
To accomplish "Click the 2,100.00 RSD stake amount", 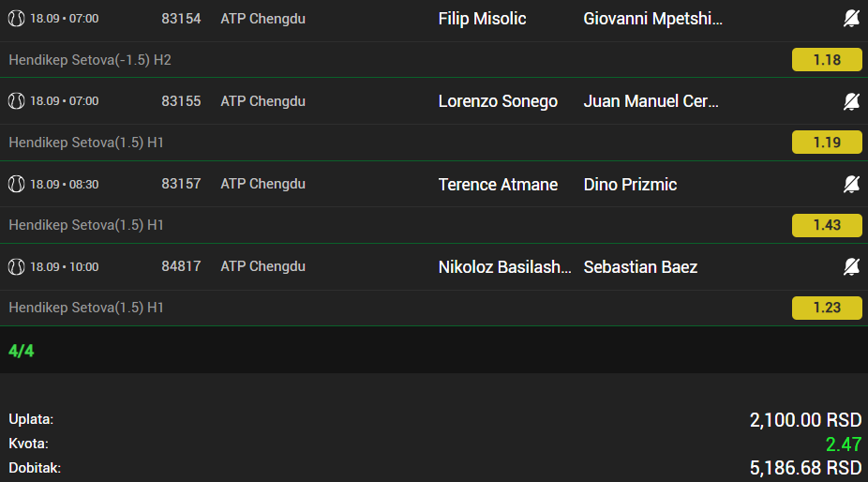I will tap(805, 420).
